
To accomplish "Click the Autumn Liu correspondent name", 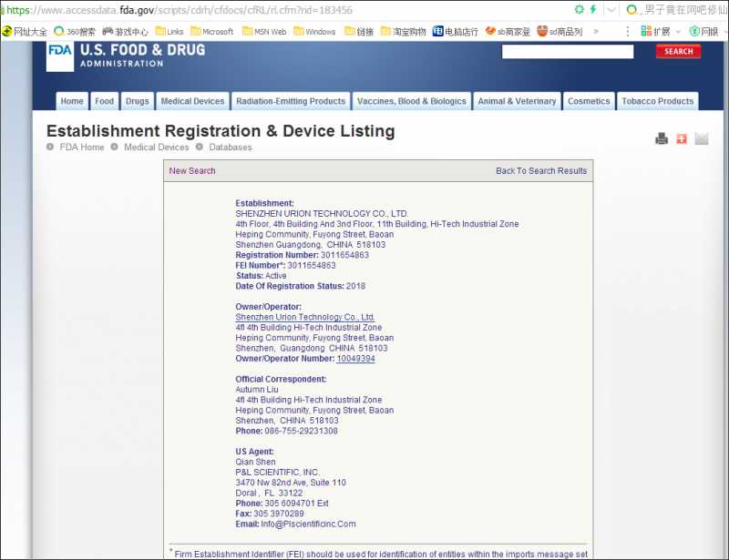I will click(257, 390).
